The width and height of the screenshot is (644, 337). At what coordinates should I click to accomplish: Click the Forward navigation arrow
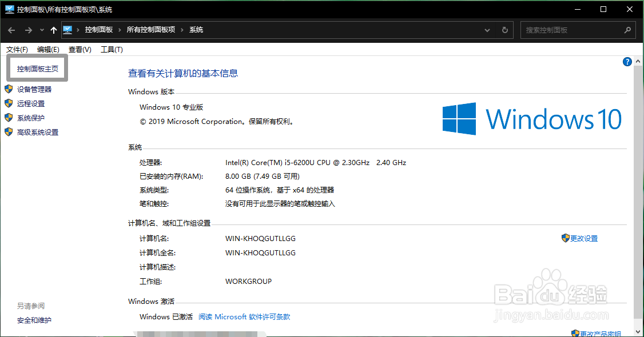(28, 30)
